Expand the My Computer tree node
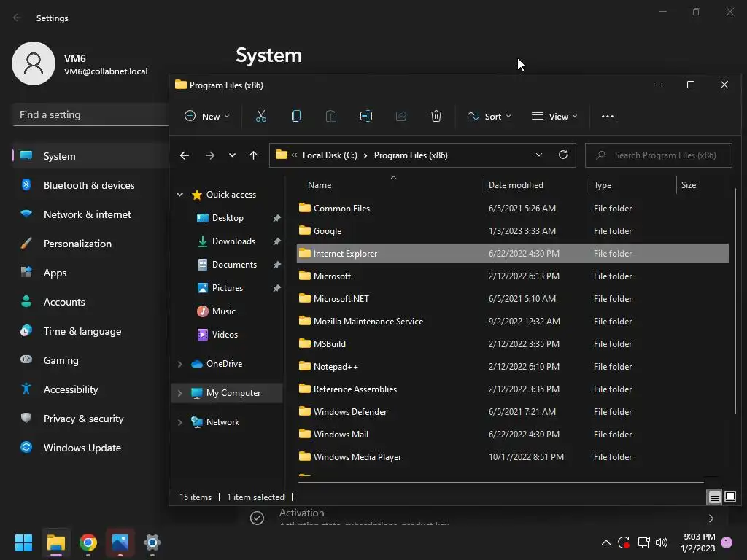 tap(179, 393)
